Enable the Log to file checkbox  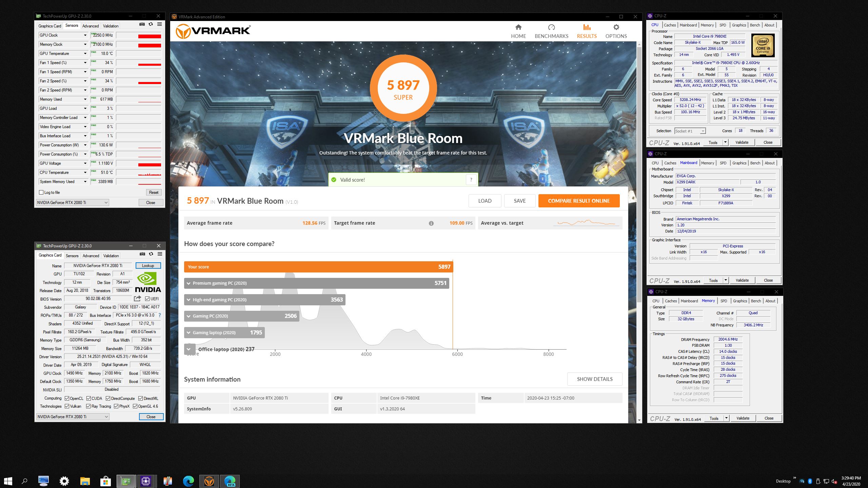[41, 192]
